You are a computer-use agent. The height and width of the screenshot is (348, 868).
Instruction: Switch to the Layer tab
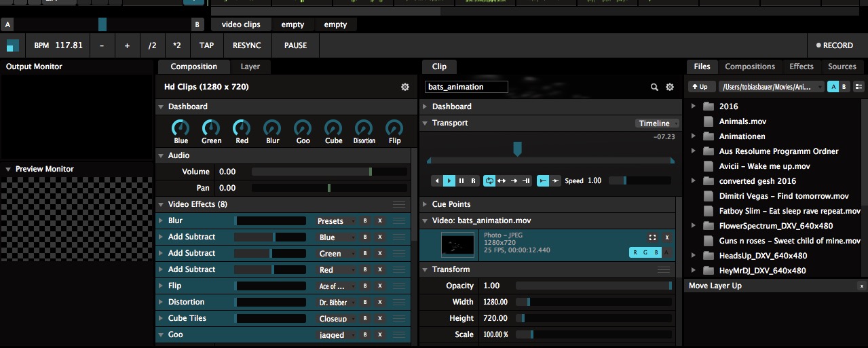click(x=250, y=66)
